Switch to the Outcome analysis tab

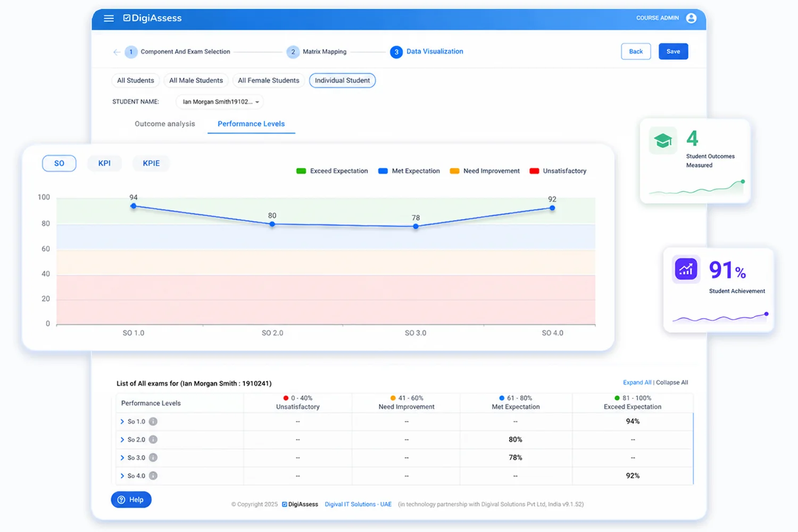[x=165, y=123]
